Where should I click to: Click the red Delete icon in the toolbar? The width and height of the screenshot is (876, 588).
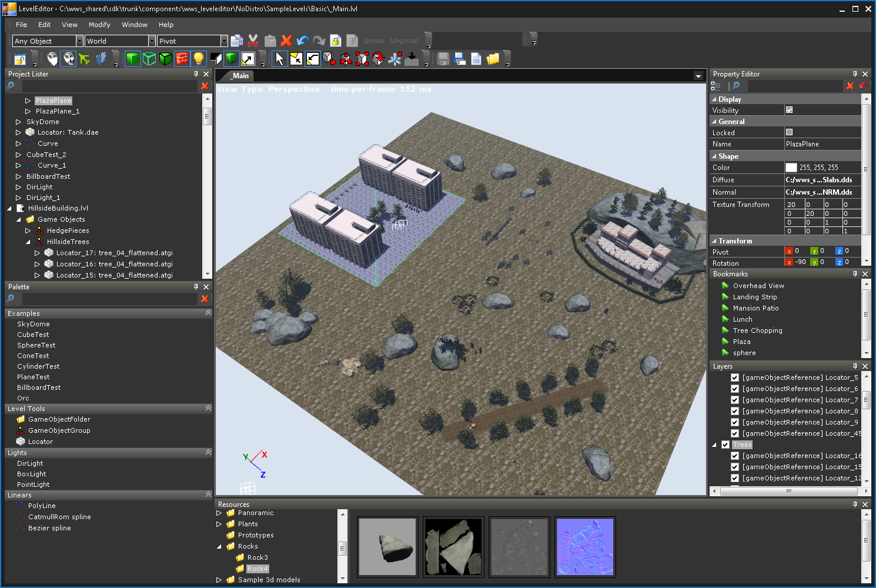click(x=286, y=40)
